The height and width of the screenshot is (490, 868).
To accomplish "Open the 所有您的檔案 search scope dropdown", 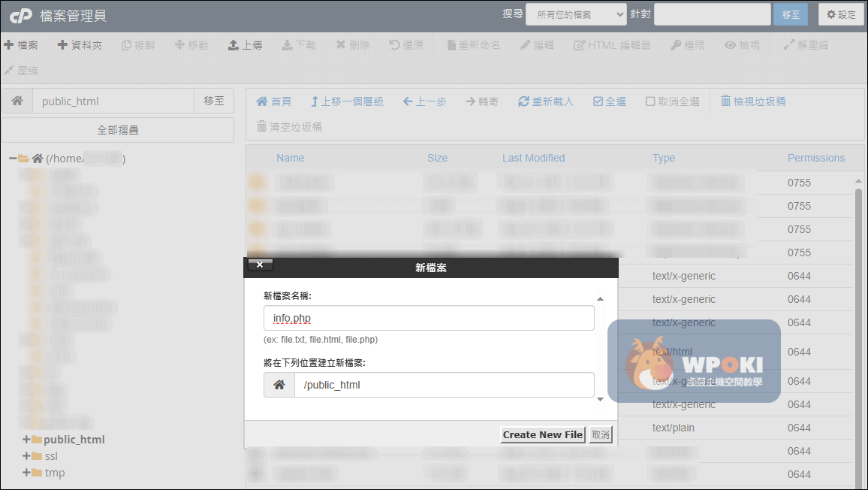I will click(576, 14).
